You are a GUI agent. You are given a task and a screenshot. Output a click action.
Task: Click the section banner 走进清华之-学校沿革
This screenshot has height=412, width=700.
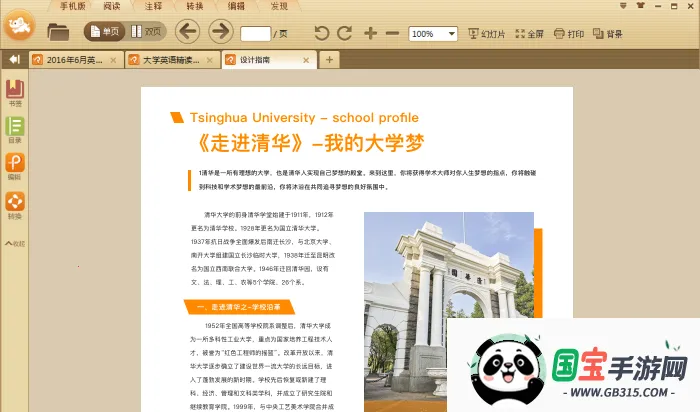(x=239, y=307)
